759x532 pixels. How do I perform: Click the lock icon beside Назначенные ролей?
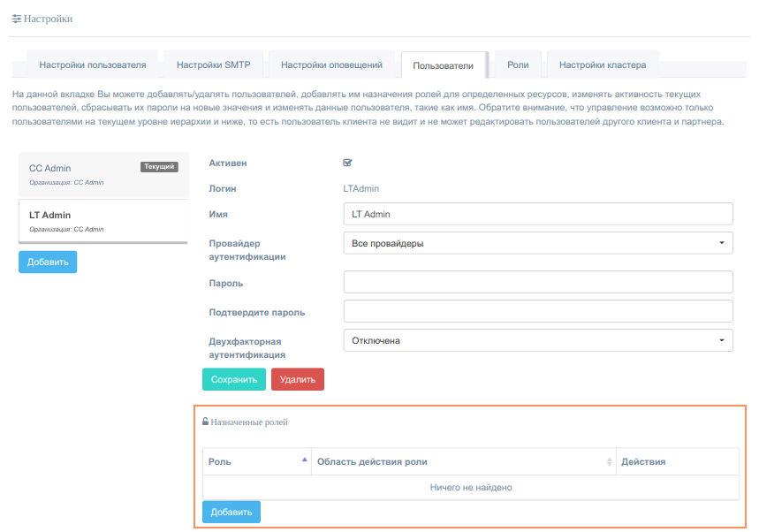[205, 422]
